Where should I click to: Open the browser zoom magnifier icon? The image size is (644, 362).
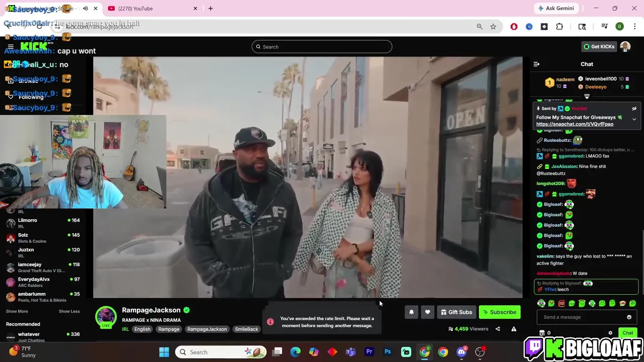coord(479,27)
